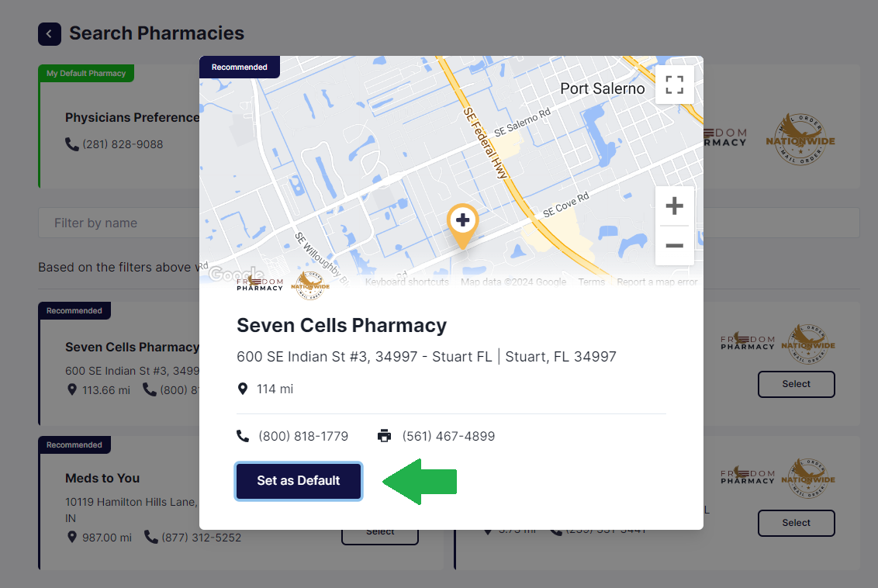Click the Recommended badge on the popup
The image size is (878, 588).
pos(240,67)
